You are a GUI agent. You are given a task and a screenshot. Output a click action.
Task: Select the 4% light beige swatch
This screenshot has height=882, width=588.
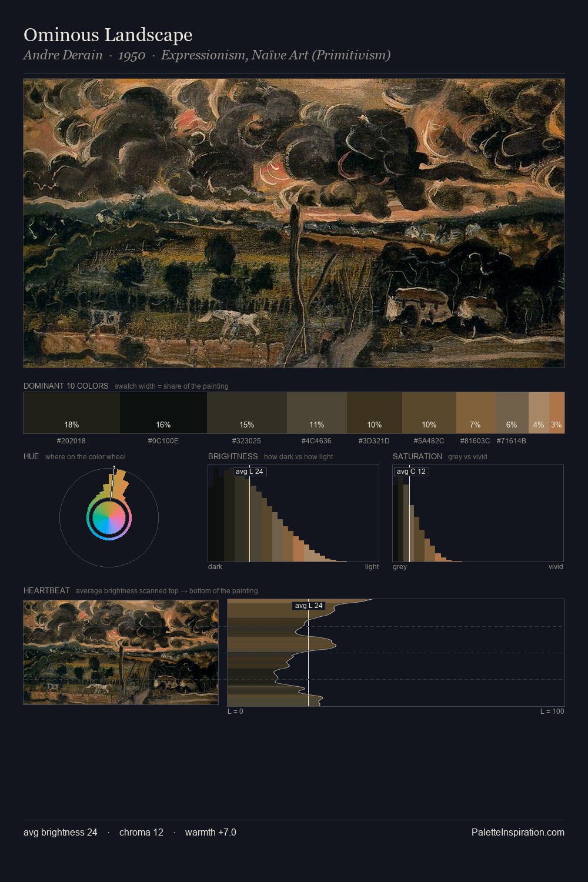tap(539, 413)
